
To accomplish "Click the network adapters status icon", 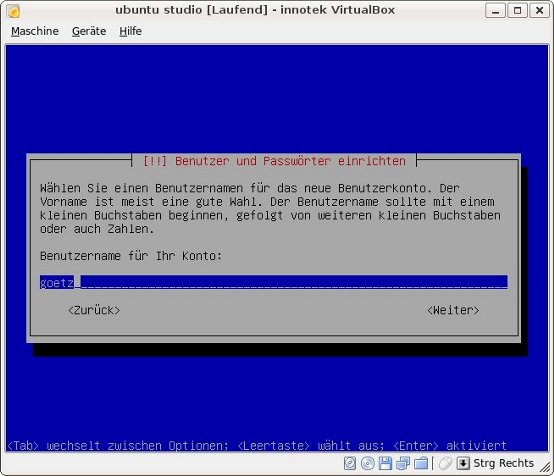I will point(403,463).
